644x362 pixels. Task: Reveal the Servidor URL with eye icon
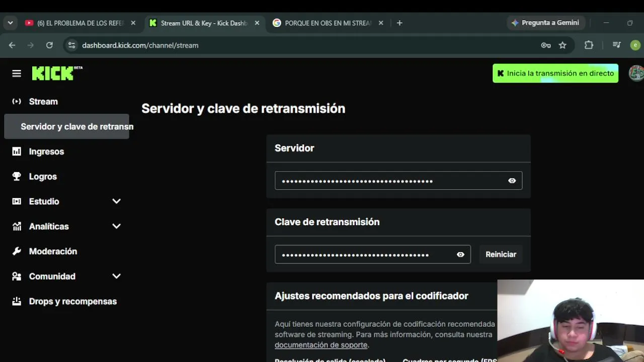click(512, 180)
